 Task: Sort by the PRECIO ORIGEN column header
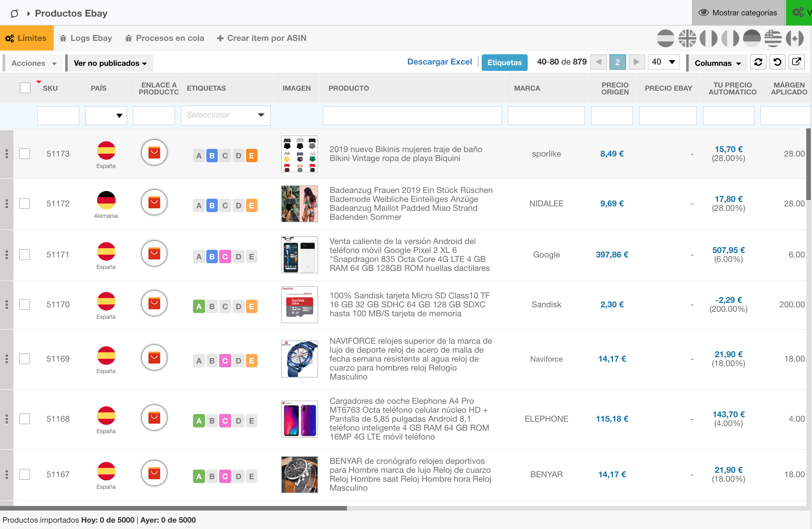tap(615, 88)
